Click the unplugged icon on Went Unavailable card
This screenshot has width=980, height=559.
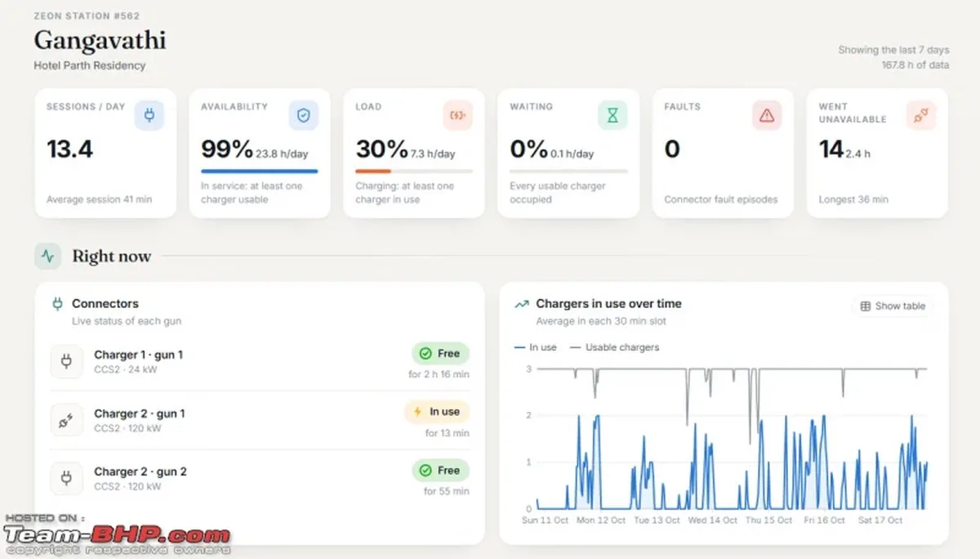[921, 116]
